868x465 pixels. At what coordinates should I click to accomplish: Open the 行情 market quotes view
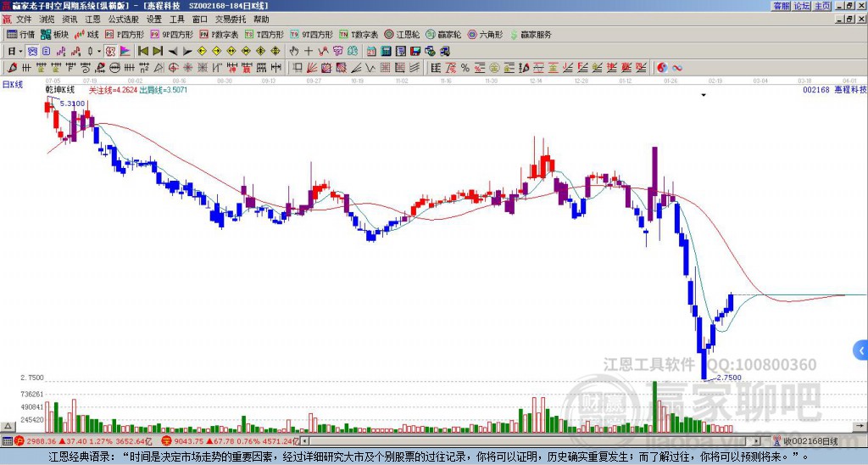point(21,34)
